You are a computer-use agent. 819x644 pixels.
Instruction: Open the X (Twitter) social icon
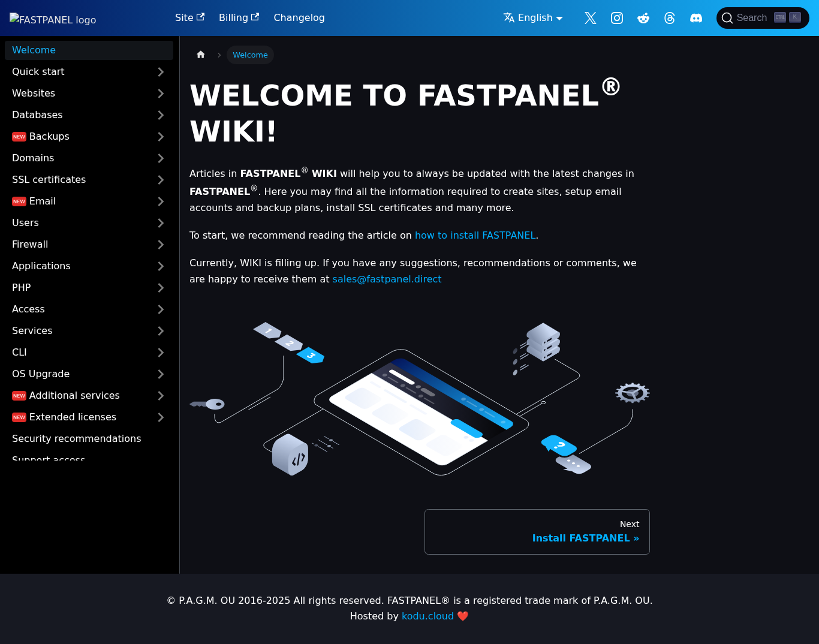591,18
